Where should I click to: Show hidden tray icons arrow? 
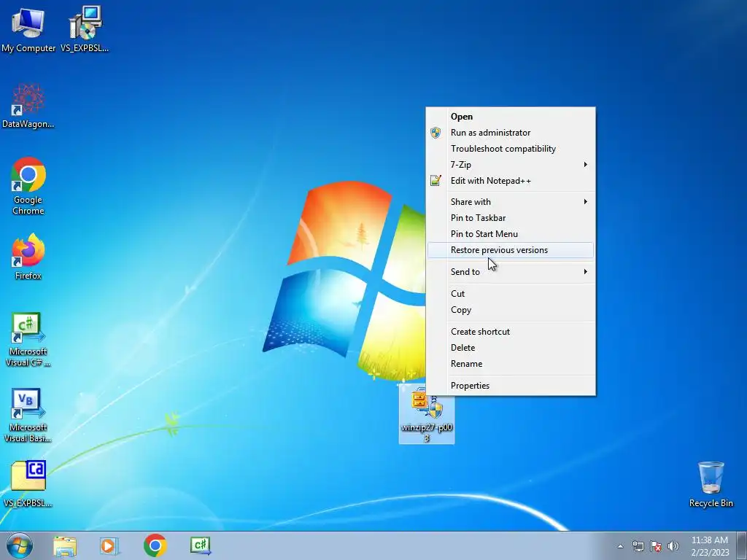point(620,546)
